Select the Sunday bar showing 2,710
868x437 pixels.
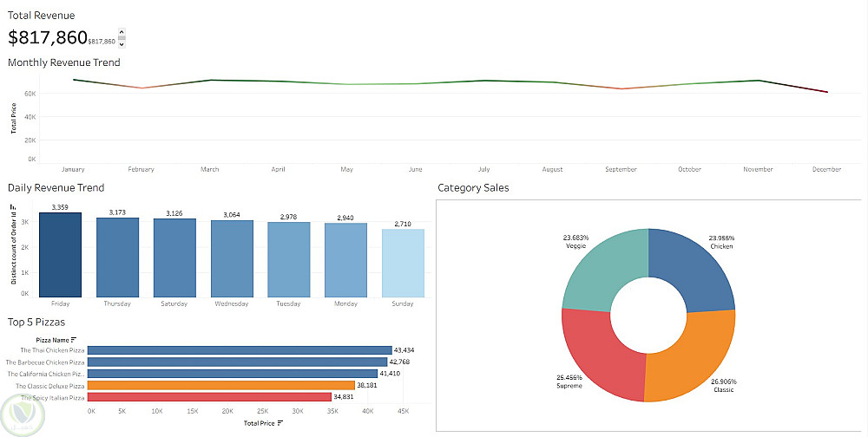[403, 264]
